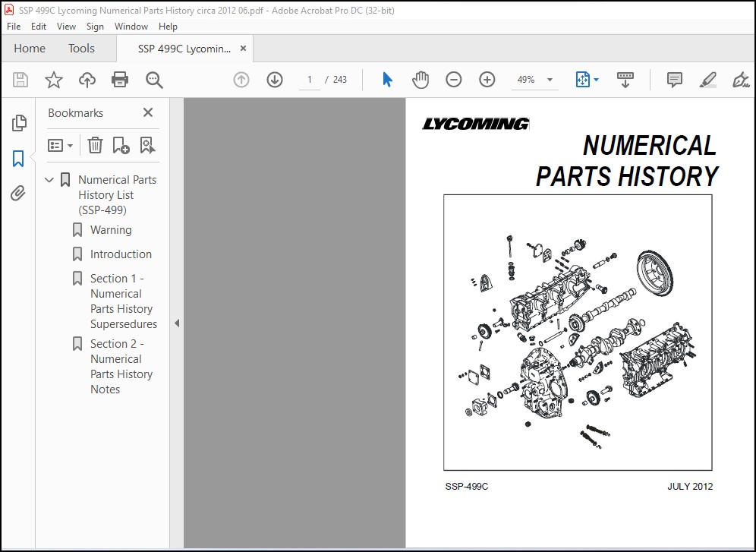Switch to the Tools tab
Viewport: 756px width, 552px height.
(x=81, y=48)
